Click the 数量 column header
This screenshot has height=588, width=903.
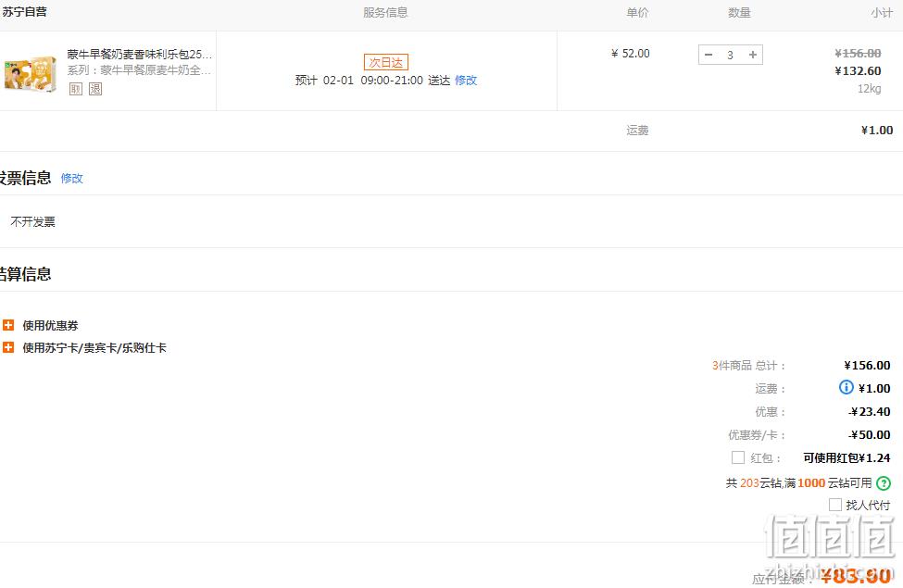point(739,13)
